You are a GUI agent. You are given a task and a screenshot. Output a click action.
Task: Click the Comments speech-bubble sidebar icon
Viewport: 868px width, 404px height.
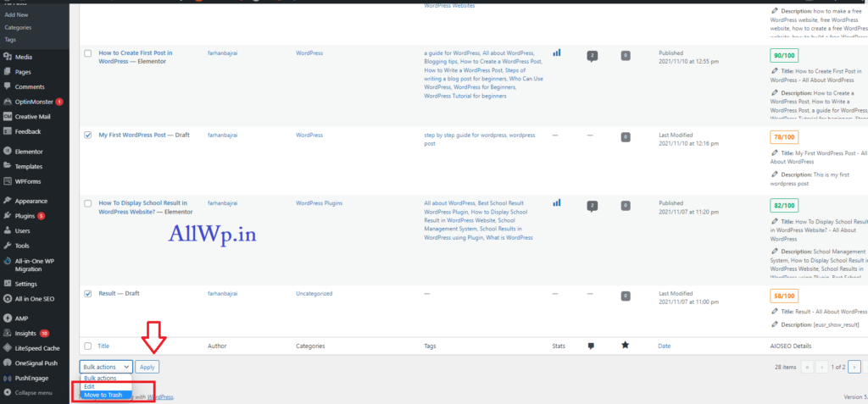(7, 87)
